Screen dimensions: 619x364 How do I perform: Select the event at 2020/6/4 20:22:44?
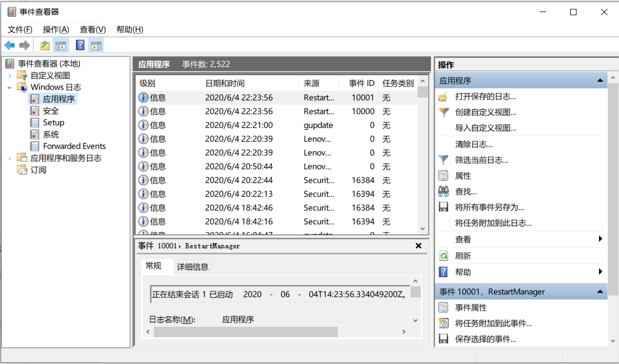pos(276,180)
